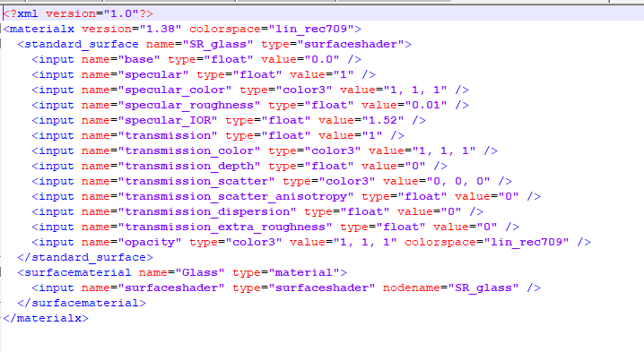Click the specular_IOR value 1.52

(x=383, y=120)
